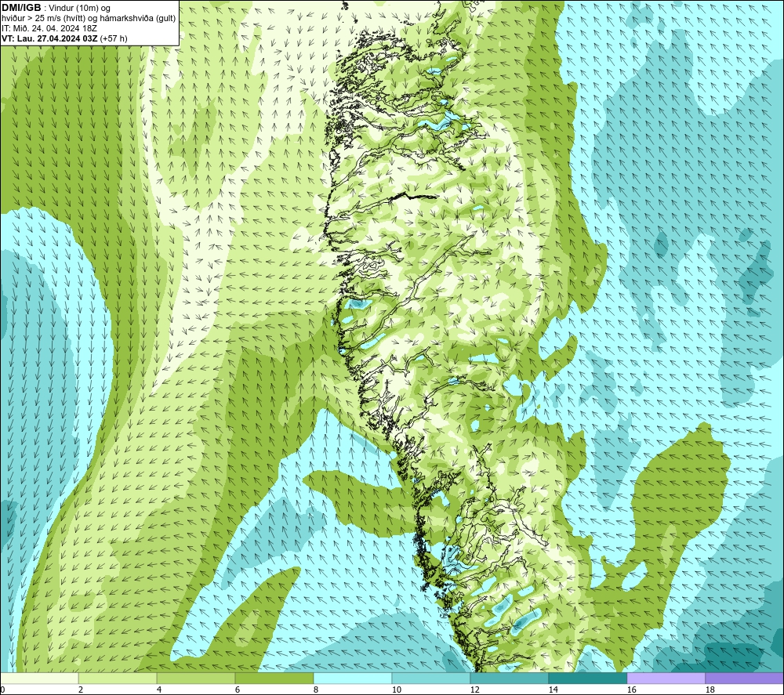
Task: Select the purple swatch above 18 m/s
Action: [744, 678]
